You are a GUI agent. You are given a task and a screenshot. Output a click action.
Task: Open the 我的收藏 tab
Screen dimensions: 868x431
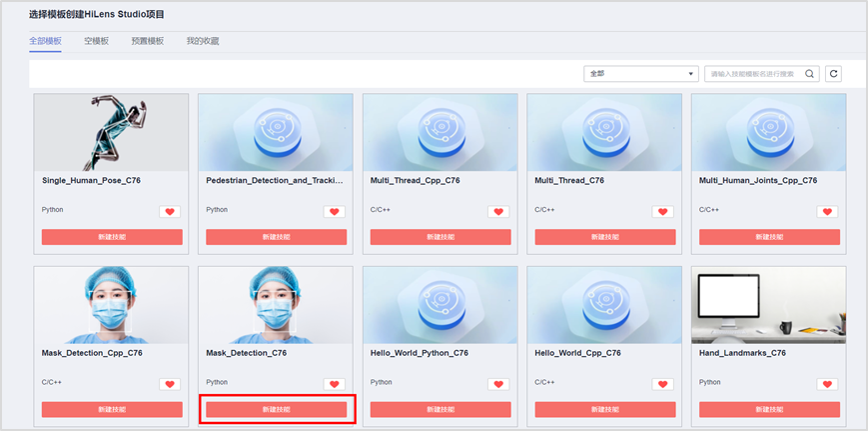[203, 41]
